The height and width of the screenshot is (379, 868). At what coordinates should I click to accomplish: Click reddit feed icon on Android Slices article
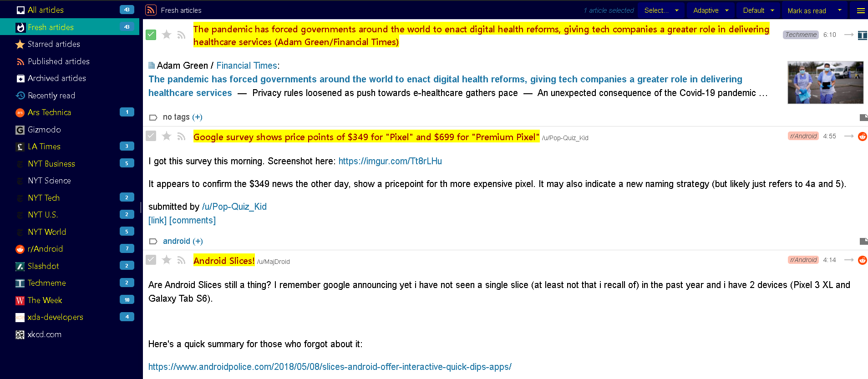click(x=862, y=260)
